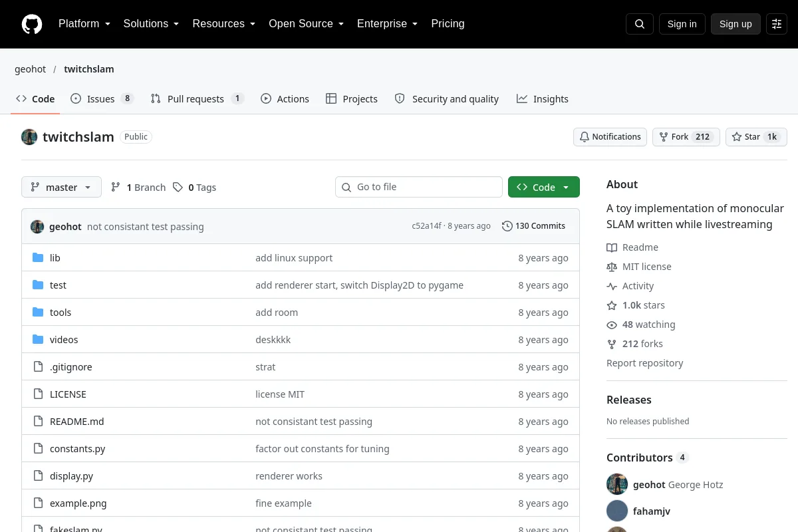The image size is (798, 532).
Task: Open the Releases heading link
Action: pyautogui.click(x=628, y=400)
